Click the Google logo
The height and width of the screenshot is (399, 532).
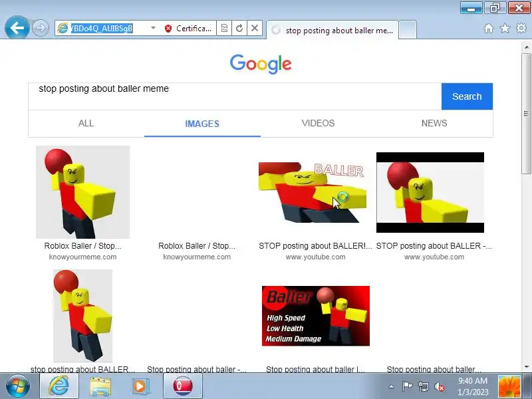(261, 64)
